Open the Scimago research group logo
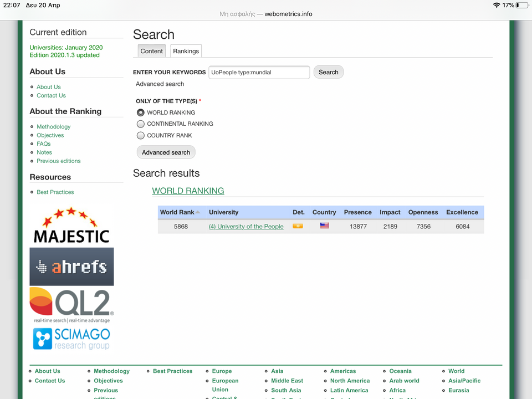The image size is (532, 399). click(x=71, y=339)
